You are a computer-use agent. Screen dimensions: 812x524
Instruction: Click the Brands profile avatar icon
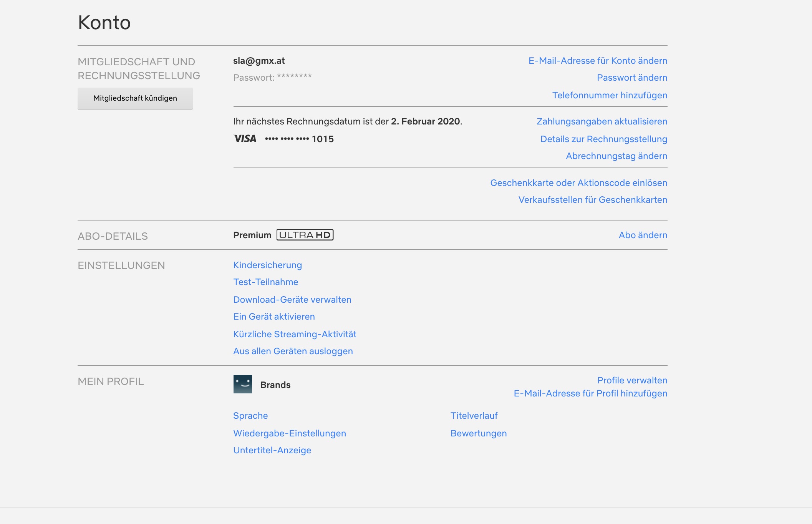242,384
